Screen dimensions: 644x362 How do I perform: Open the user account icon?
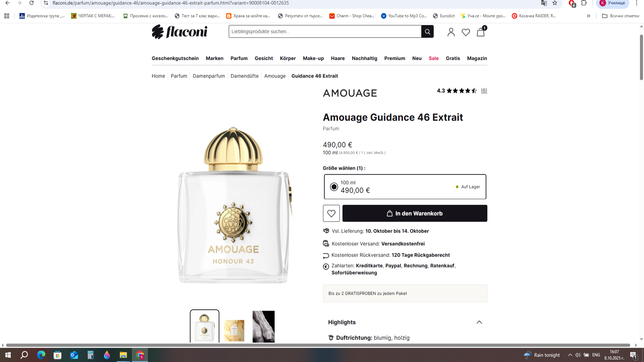coord(451,32)
